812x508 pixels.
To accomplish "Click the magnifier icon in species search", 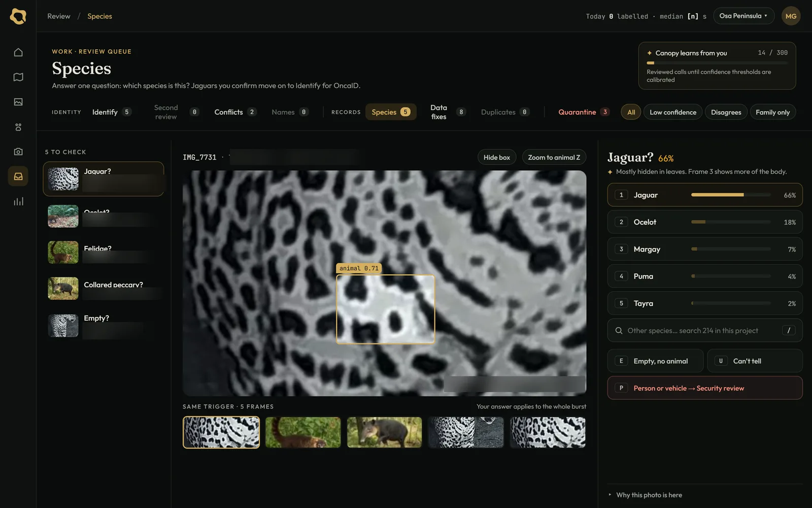I will [x=619, y=331].
